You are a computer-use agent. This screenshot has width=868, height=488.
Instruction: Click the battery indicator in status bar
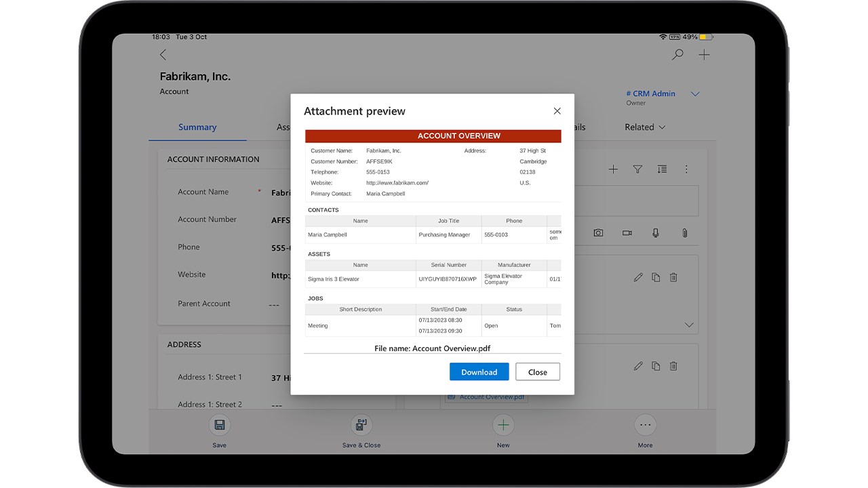tap(706, 37)
